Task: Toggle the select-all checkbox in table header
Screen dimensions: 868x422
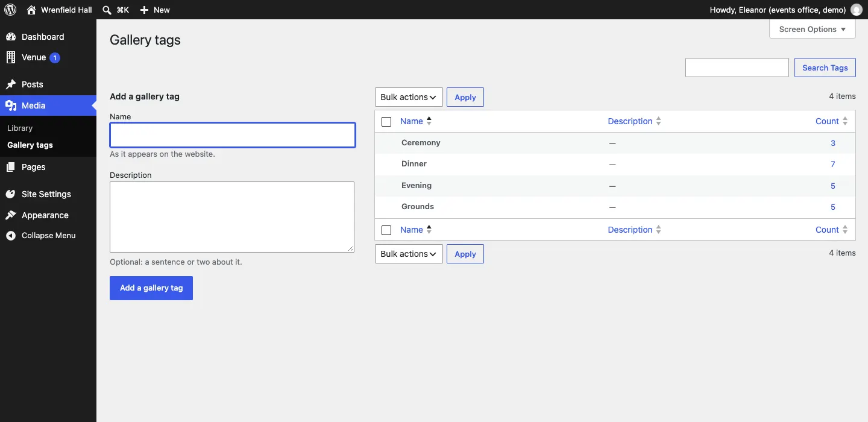Action: point(386,122)
